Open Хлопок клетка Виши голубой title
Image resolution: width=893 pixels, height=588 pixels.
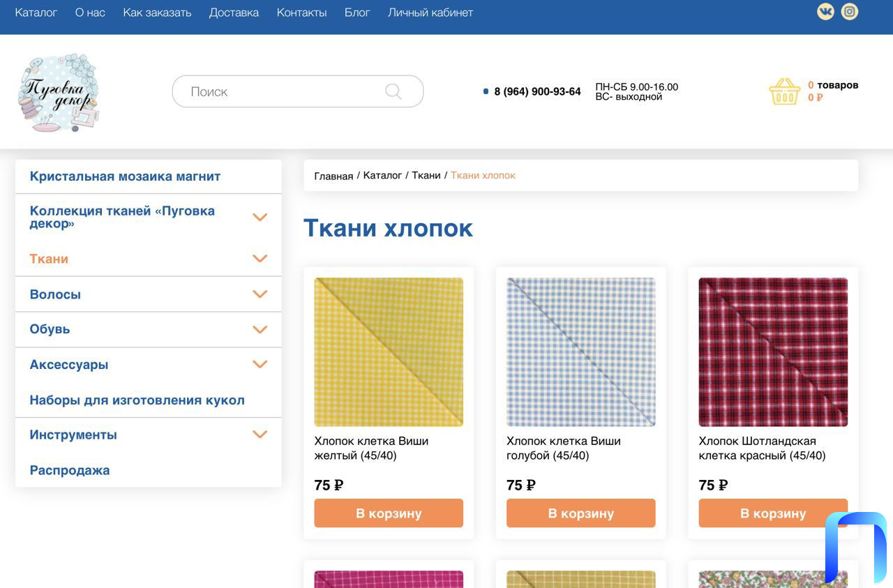(x=564, y=448)
